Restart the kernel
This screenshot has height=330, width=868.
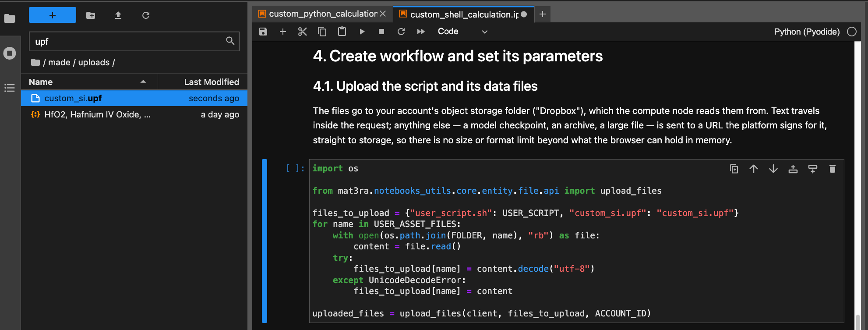(x=401, y=32)
